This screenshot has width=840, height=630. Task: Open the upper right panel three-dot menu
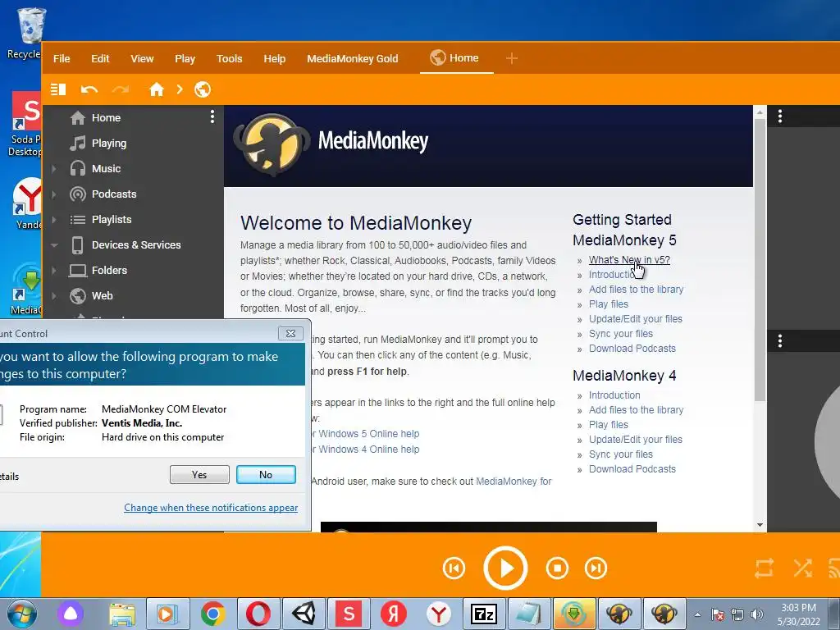(780, 116)
